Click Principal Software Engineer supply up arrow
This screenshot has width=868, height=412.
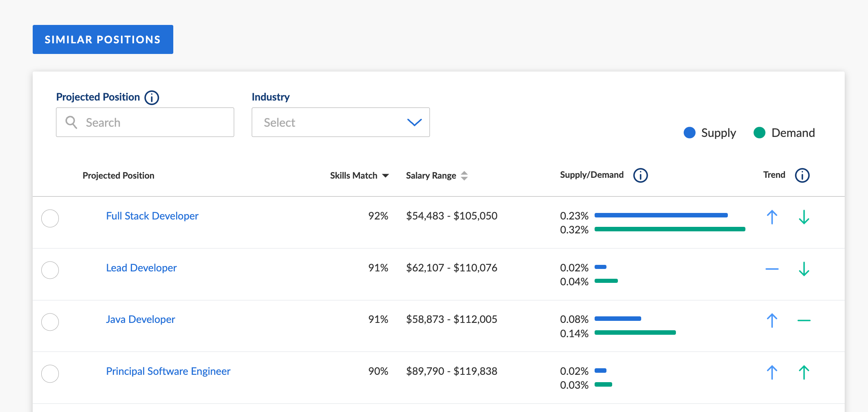(x=772, y=372)
